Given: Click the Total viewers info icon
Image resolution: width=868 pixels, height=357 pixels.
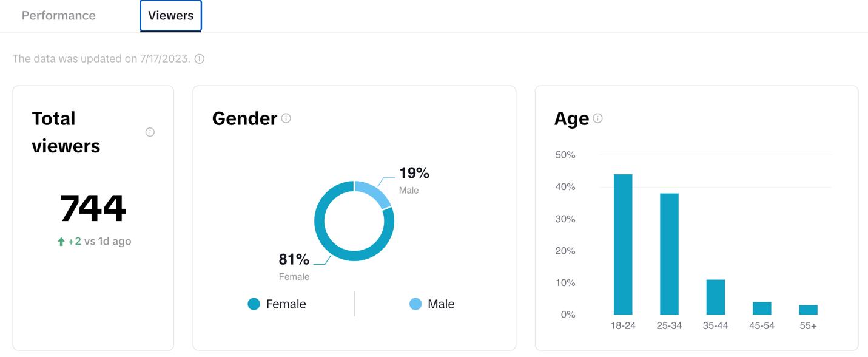Looking at the screenshot, I should pyautogui.click(x=150, y=132).
